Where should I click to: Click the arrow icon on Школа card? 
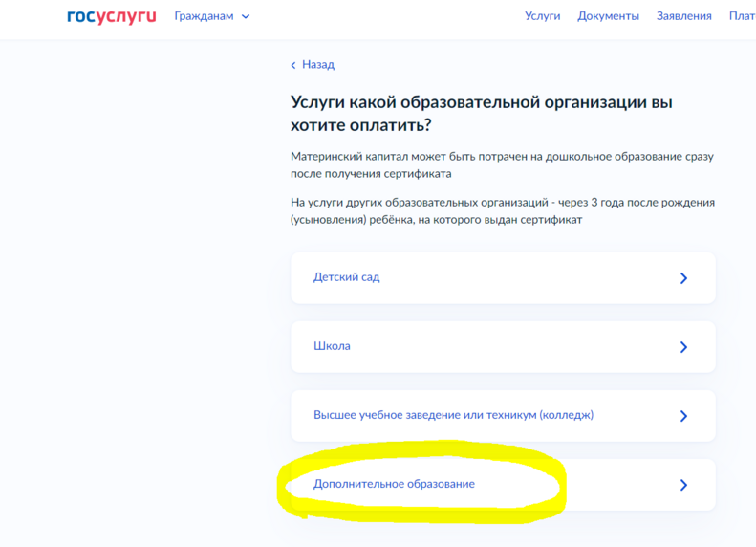[682, 347]
